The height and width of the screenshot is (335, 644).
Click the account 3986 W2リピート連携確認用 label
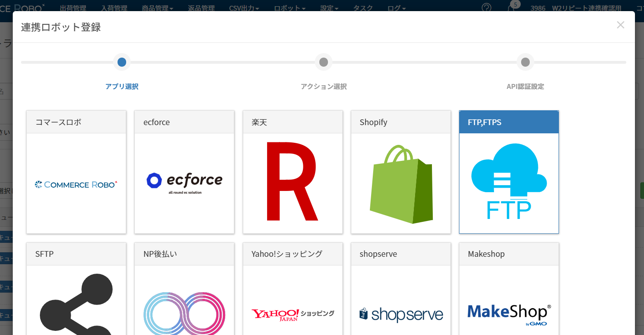(x=576, y=8)
